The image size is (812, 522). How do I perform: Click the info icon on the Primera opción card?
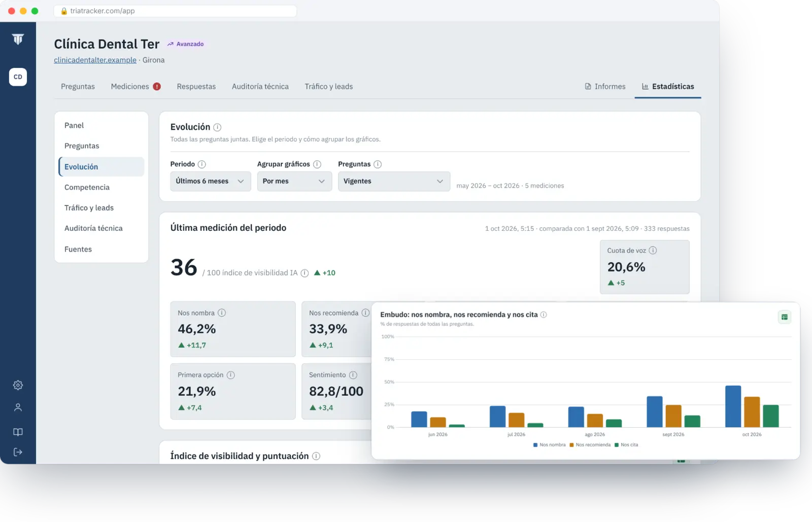(x=230, y=375)
